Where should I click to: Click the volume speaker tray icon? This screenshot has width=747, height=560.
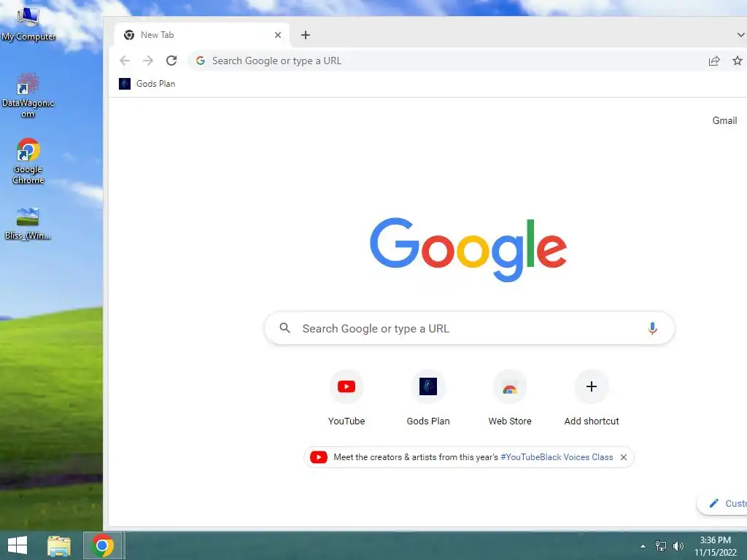coord(678,546)
